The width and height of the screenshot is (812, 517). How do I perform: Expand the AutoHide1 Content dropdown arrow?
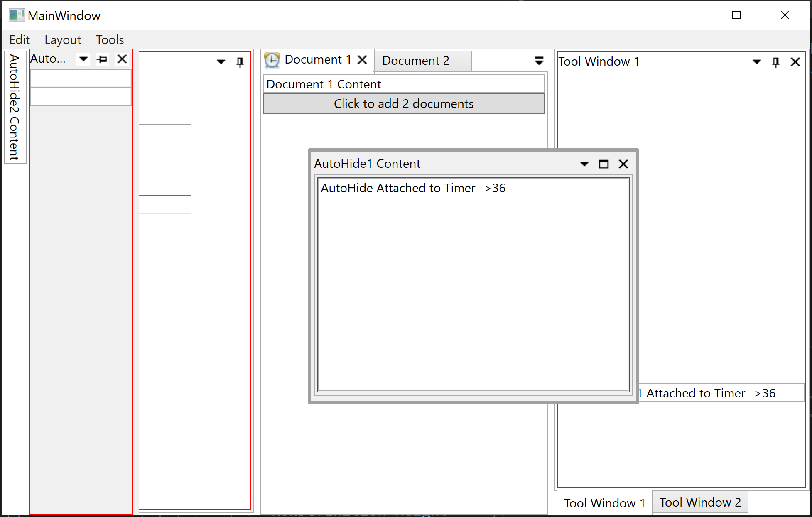pyautogui.click(x=584, y=164)
